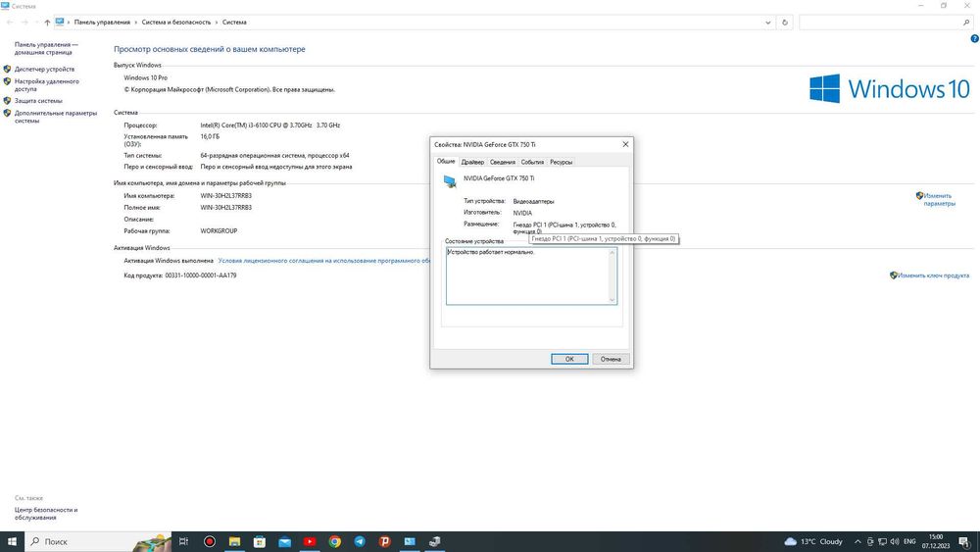Screen dimensions: 980x552
Task: Change ENG input language indicator
Action: click(x=910, y=541)
